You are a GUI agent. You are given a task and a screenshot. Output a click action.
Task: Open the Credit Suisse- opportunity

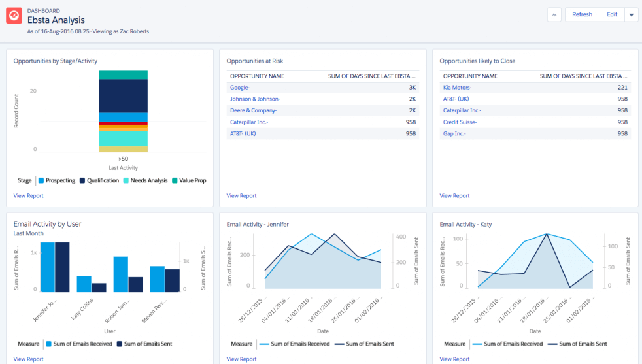[460, 122]
